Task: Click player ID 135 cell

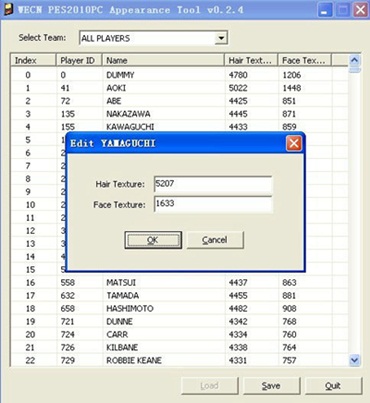Action: [x=68, y=114]
